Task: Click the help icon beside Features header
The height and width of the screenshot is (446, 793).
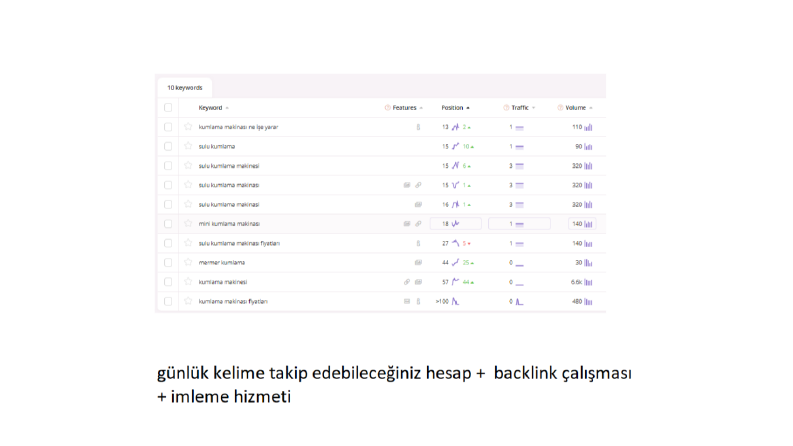Action: click(x=387, y=108)
